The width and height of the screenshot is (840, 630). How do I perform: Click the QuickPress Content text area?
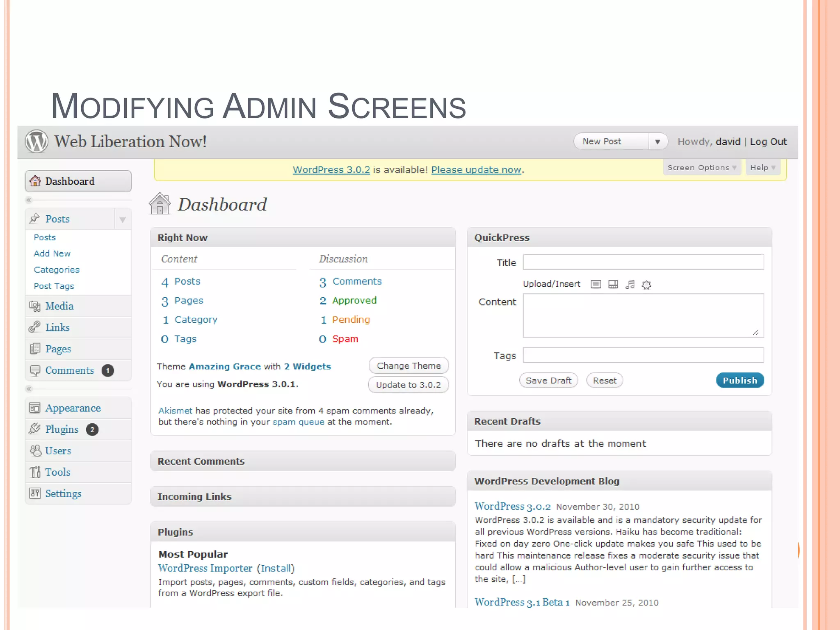(643, 315)
